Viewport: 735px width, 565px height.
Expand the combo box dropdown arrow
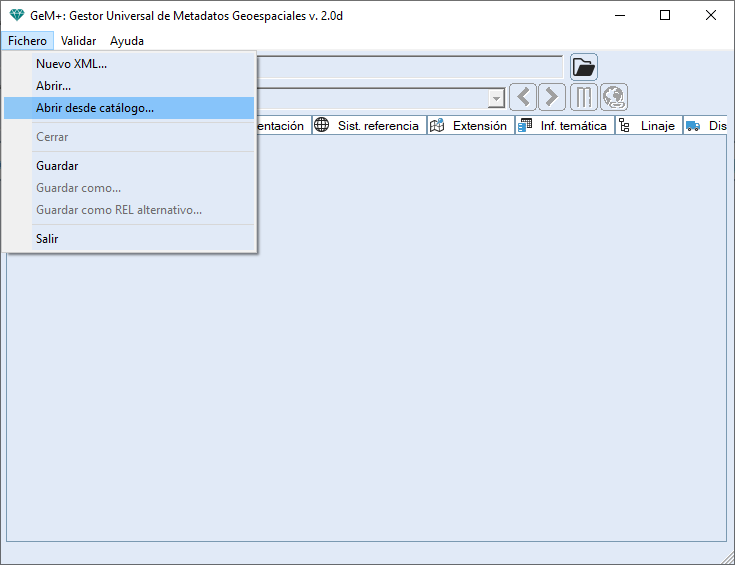click(496, 98)
